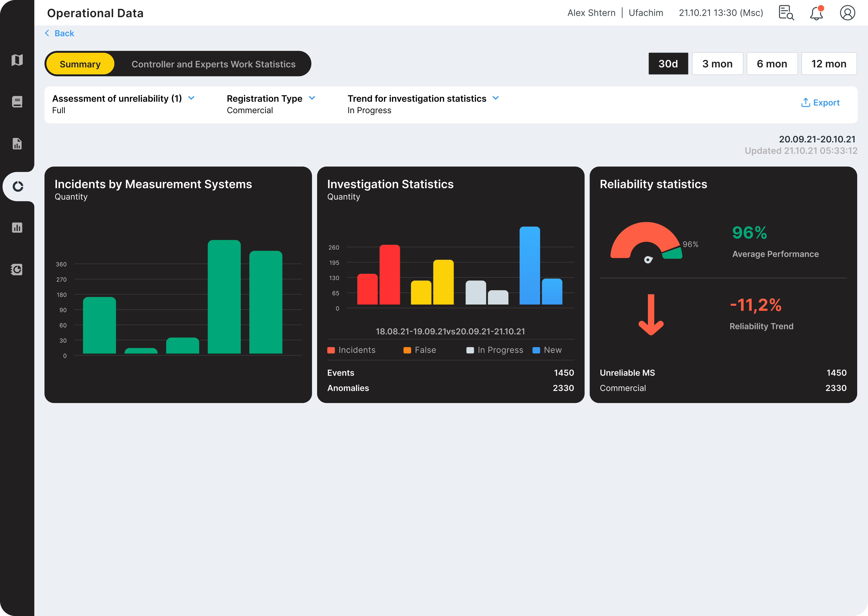Viewport: 868px width, 616px height.
Task: Click the New legend blue swatch
Action: coord(536,350)
